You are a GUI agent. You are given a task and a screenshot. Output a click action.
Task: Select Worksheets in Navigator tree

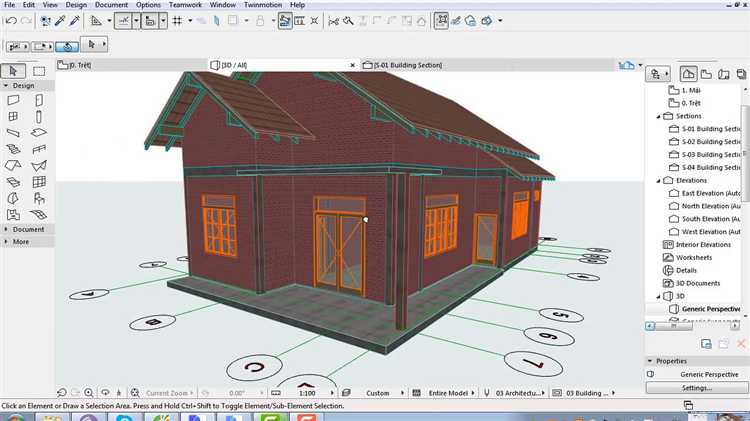click(687, 257)
